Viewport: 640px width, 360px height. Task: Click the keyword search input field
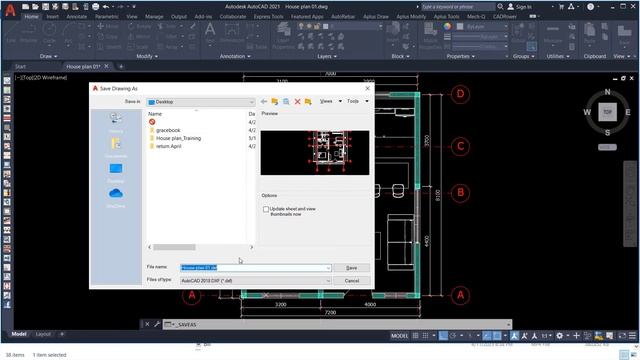(x=458, y=7)
